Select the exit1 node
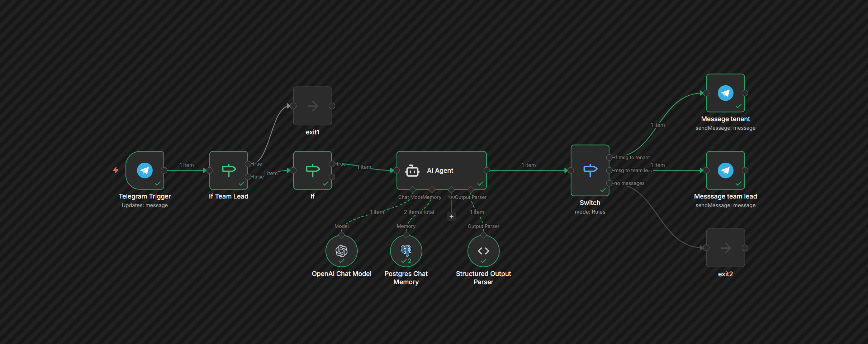This screenshot has width=868, height=344. point(313,106)
